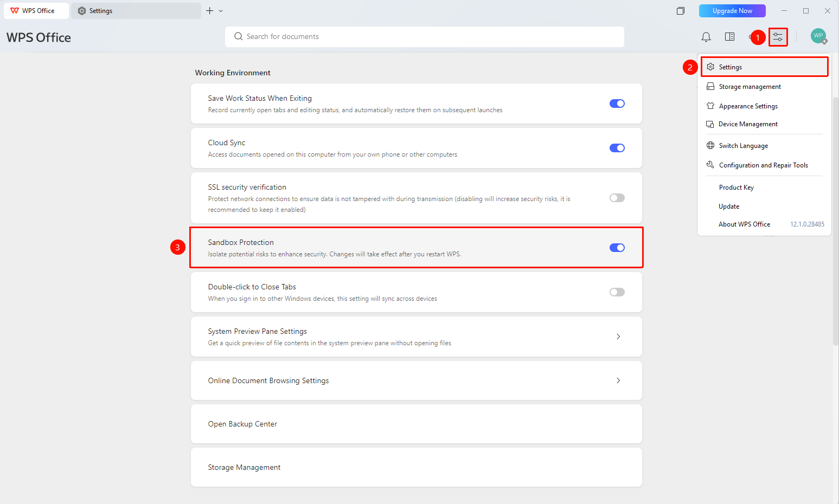Disable Save Work Status When Exiting

coord(617,104)
